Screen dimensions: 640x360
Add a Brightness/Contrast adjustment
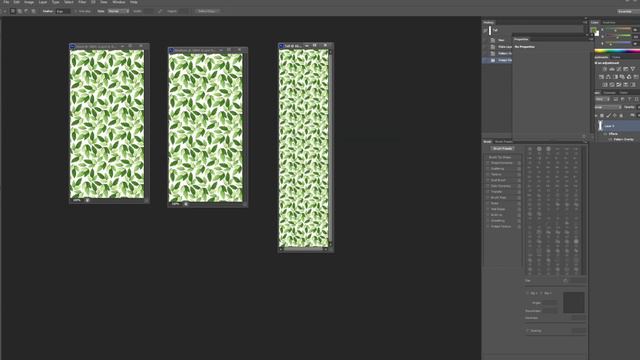click(604, 69)
